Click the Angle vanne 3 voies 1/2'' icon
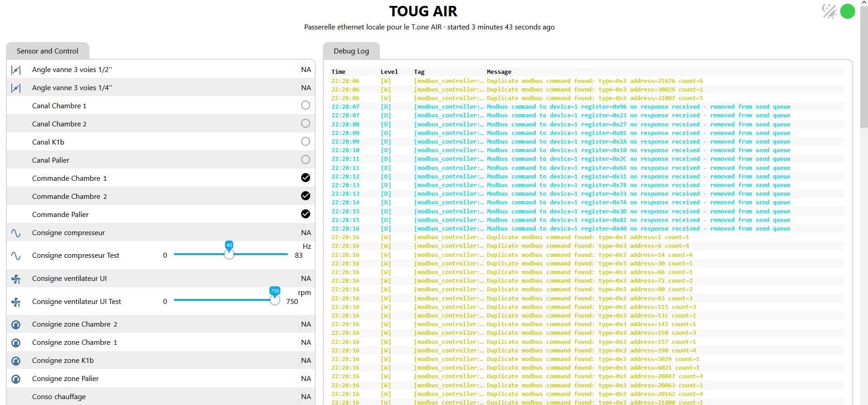Screen dimensions: 868x405 click(16, 70)
